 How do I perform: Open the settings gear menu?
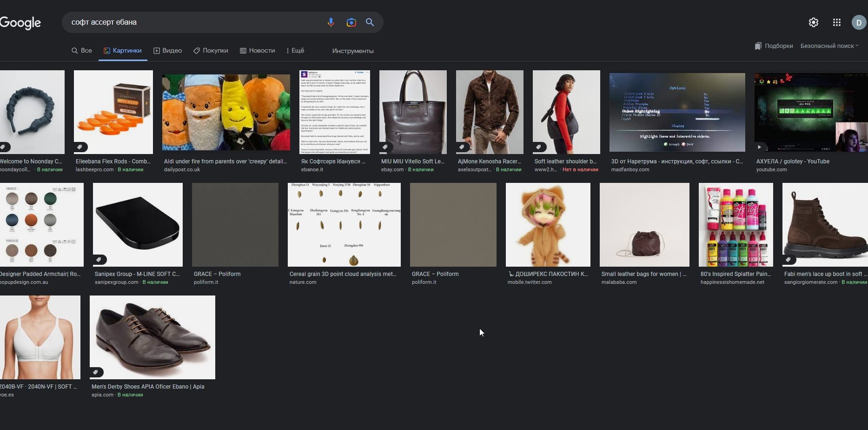(x=813, y=22)
